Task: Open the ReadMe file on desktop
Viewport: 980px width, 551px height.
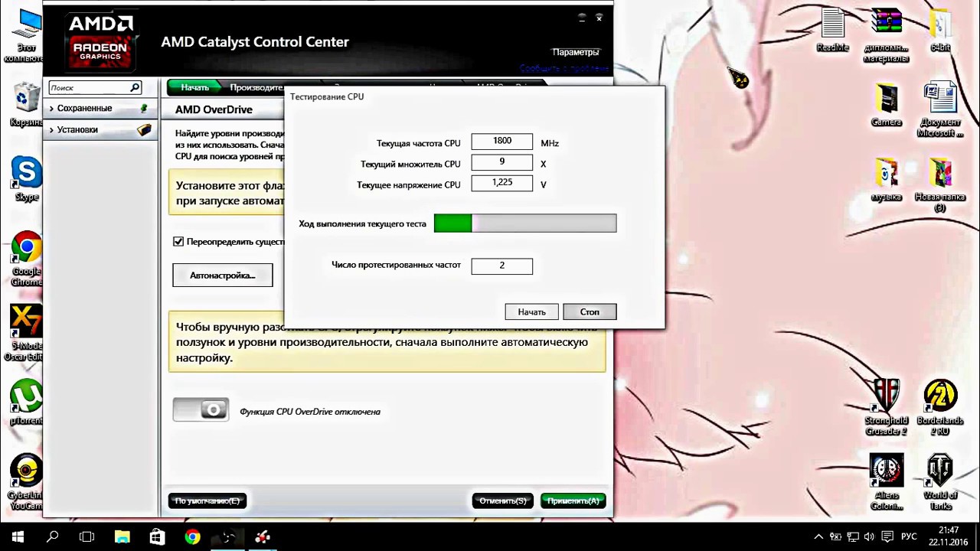Action: coord(832,31)
